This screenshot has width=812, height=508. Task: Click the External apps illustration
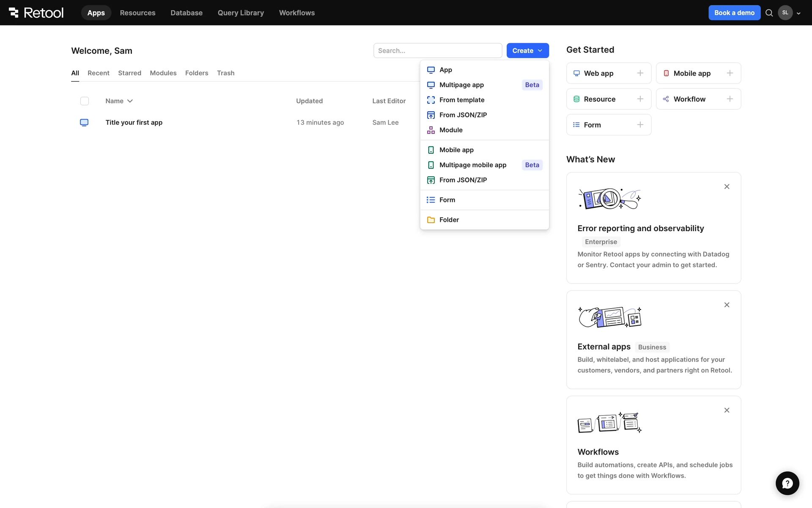tap(609, 317)
